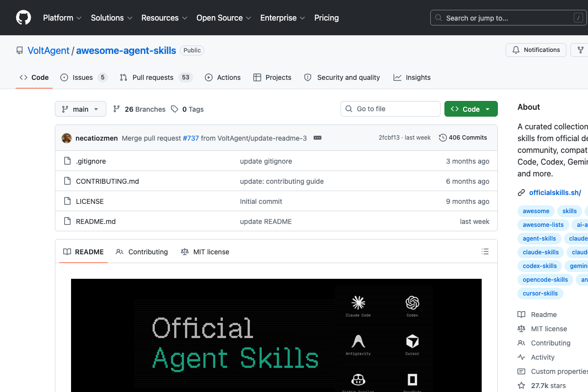
Task: Open the Pull requests tab
Action: [156, 77]
